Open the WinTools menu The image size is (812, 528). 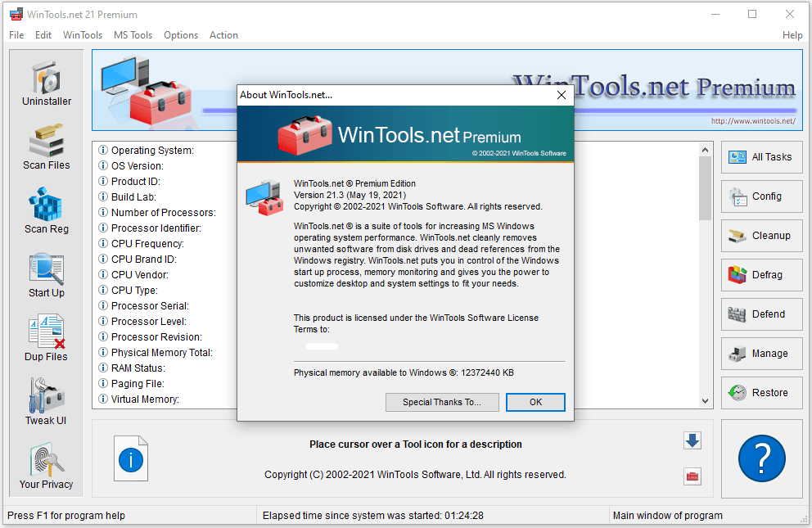83,35
